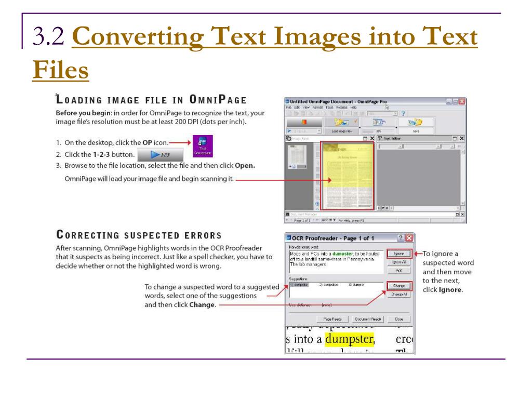Click the Document Manager panel icon
532x399 pixels.
click(x=288, y=215)
